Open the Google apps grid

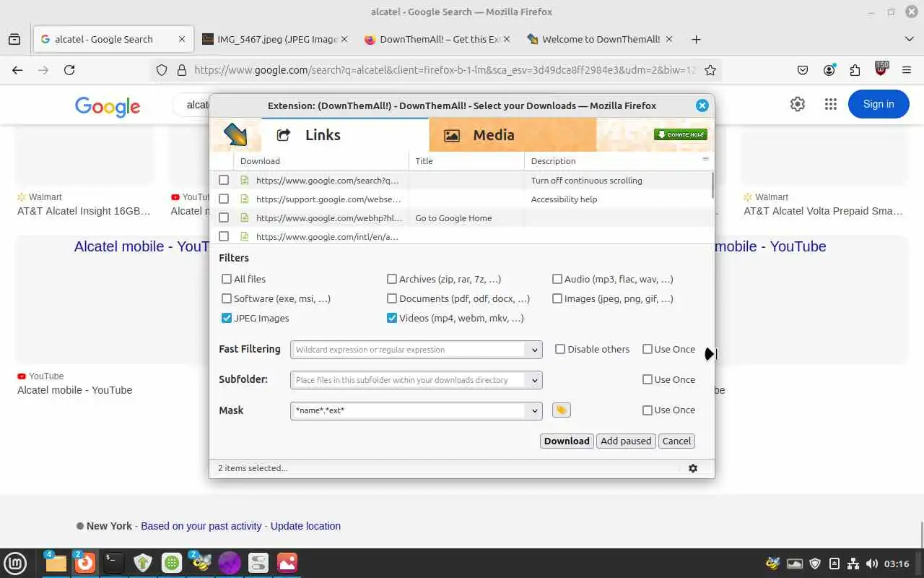click(830, 104)
